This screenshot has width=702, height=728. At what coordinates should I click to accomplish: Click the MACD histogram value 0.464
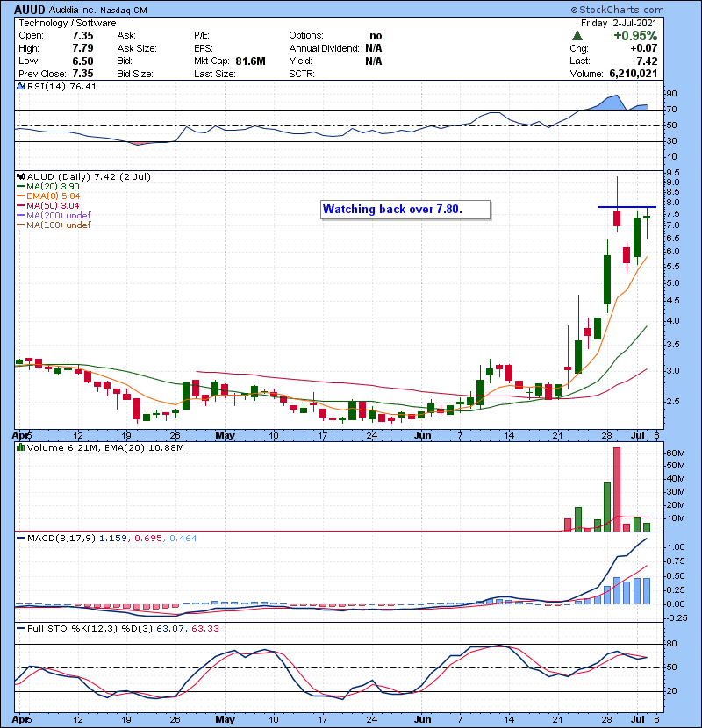coord(183,539)
